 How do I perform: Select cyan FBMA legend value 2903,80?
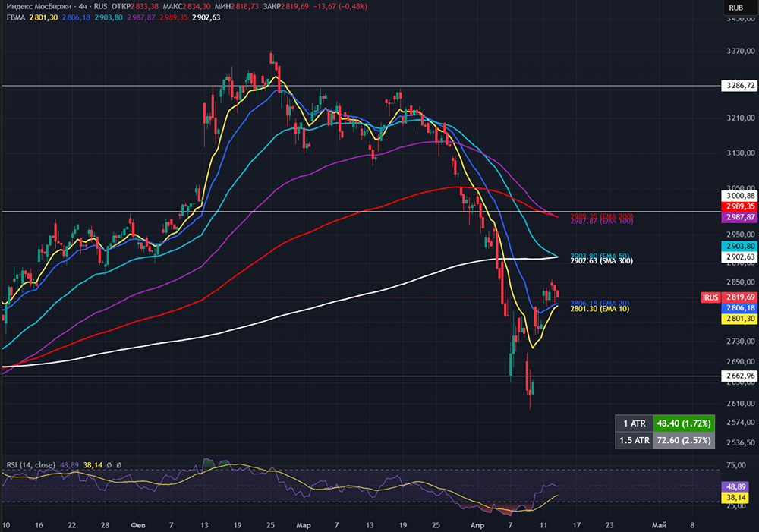point(109,17)
